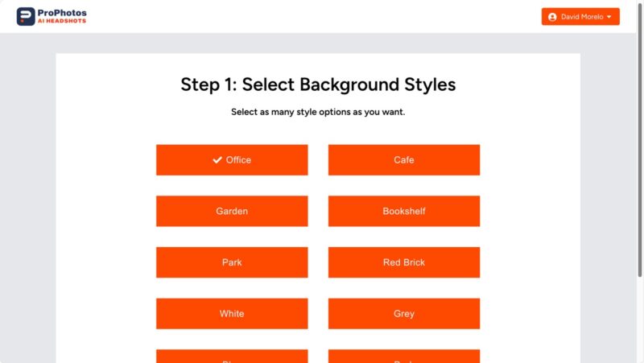The image size is (644, 363).
Task: Click the ProPhotos wordmark text
Action: 62,13
